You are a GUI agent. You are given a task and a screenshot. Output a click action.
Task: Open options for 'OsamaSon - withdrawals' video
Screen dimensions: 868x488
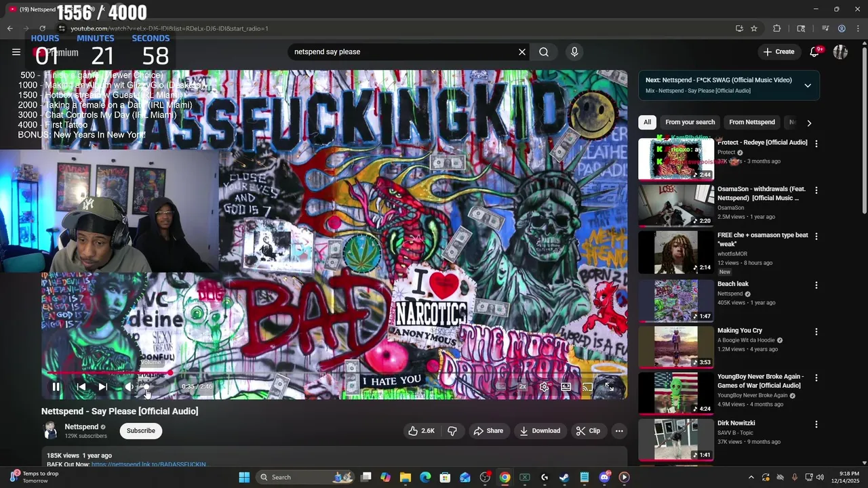816,191
